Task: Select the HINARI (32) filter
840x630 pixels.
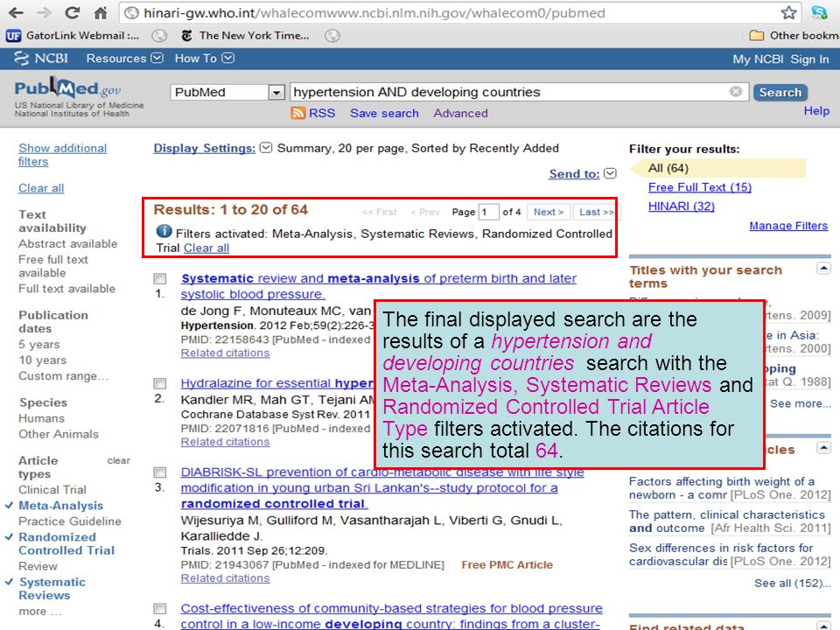Action: pyautogui.click(x=681, y=206)
